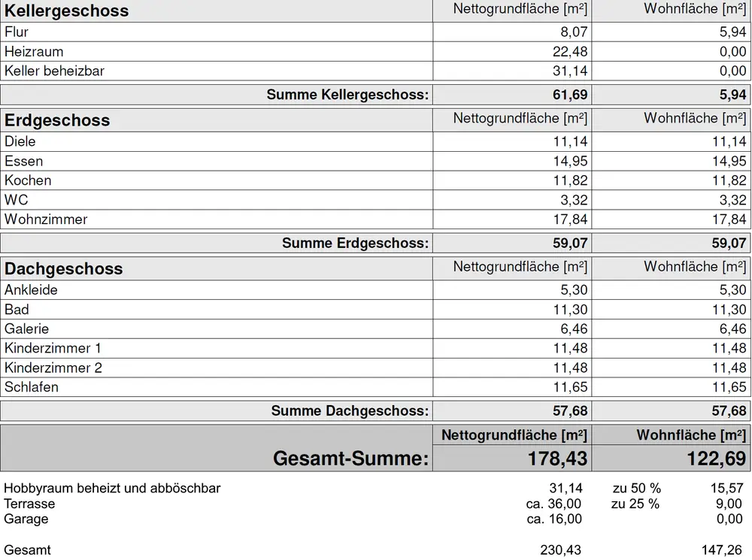752x560 pixels.
Task: Click the WC row label
Action: [x=17, y=200]
